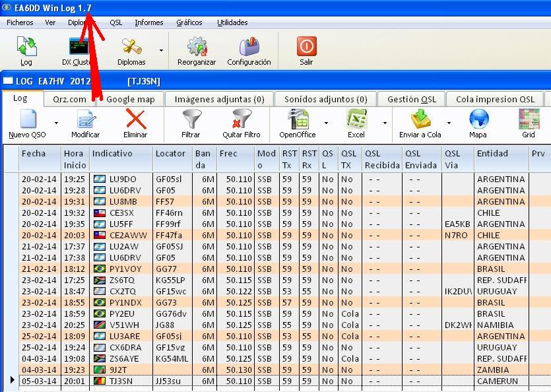Open the Informes menu

click(x=148, y=22)
